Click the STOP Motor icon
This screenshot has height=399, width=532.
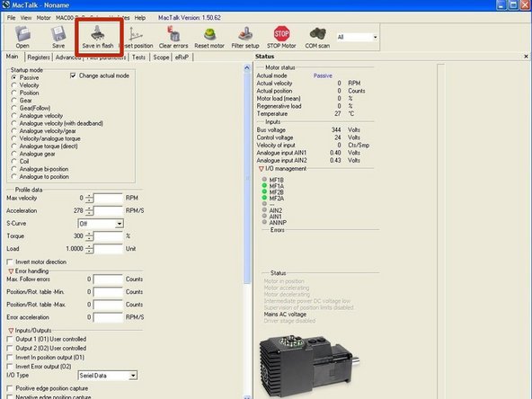281,37
